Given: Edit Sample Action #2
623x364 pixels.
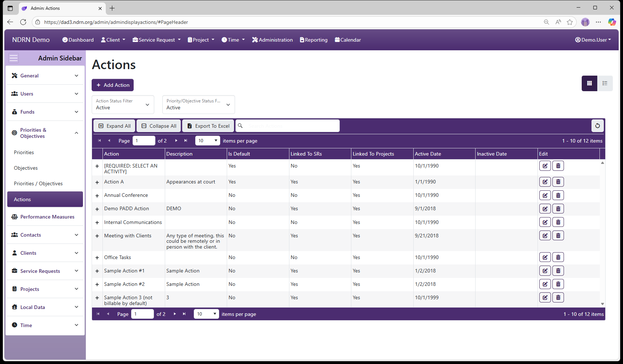Looking at the screenshot, I should [x=545, y=284].
